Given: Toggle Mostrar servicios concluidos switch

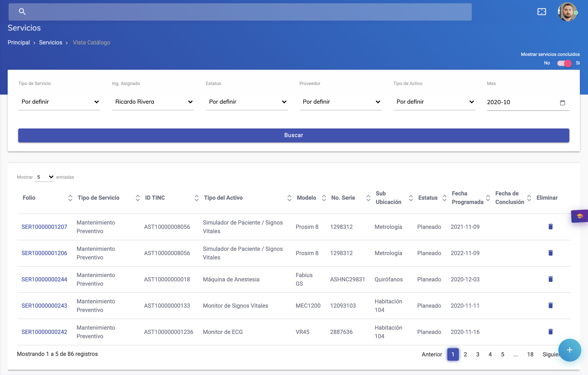Looking at the screenshot, I should [x=564, y=63].
